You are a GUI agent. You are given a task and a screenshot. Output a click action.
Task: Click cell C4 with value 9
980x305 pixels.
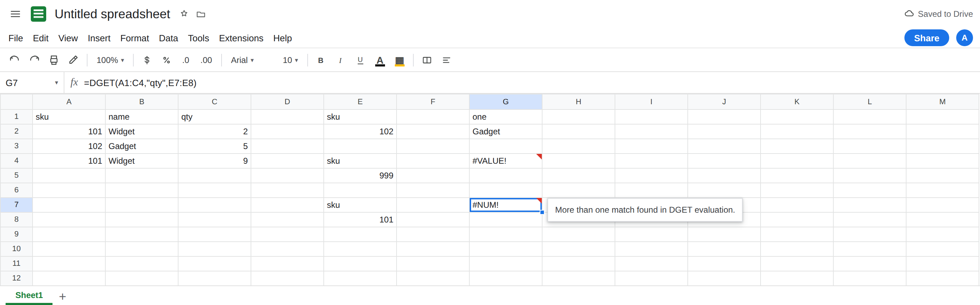pos(214,161)
